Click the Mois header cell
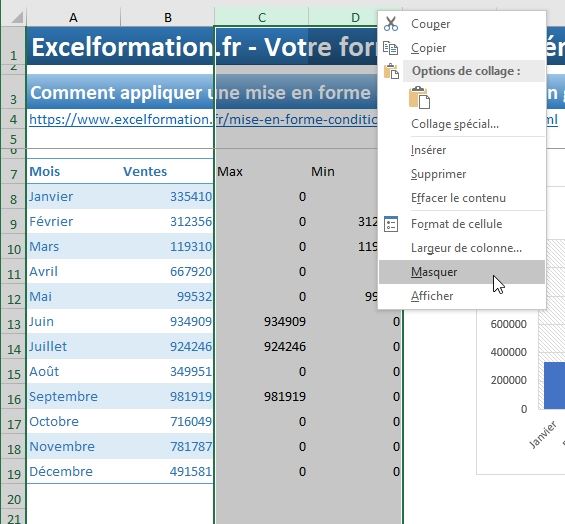This screenshot has width=565, height=524. pos(74,172)
